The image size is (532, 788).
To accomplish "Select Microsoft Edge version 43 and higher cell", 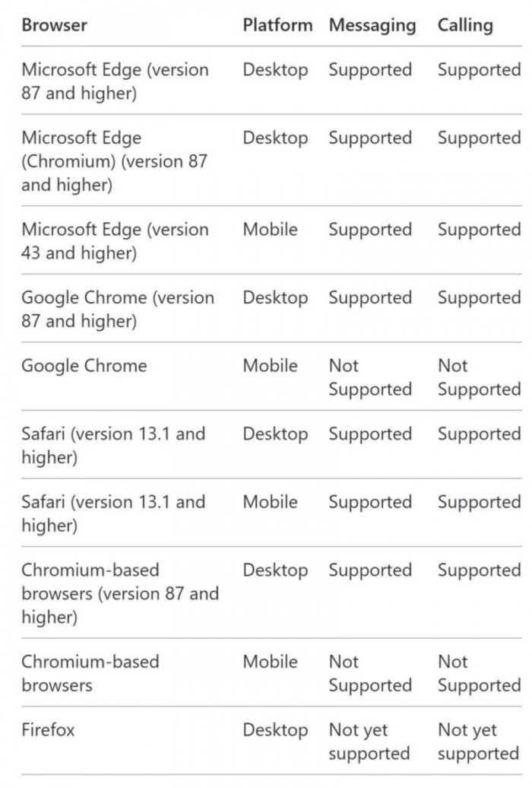I will [115, 240].
